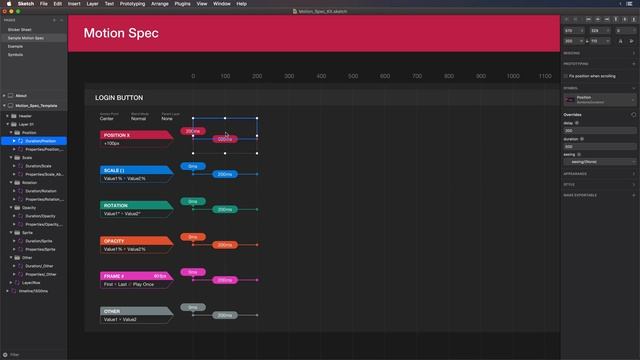Screen dimensions: 640x360
Task: Open the Sketch app menu
Action: pos(26,4)
